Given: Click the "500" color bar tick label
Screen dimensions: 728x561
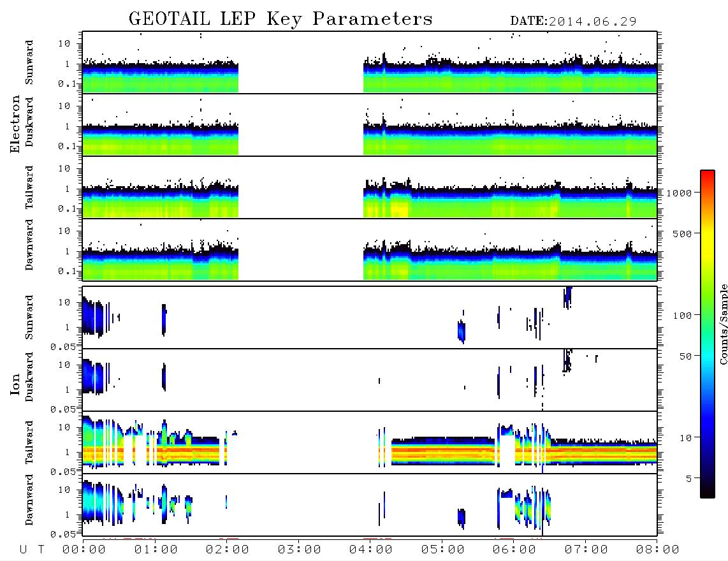Looking at the screenshot, I should click(682, 233).
